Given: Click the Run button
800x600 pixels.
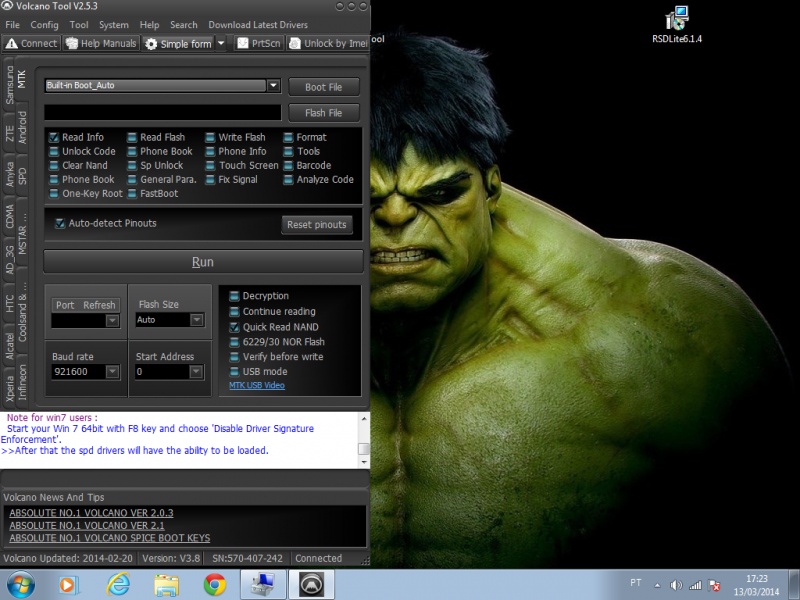Looking at the screenshot, I should [x=203, y=262].
